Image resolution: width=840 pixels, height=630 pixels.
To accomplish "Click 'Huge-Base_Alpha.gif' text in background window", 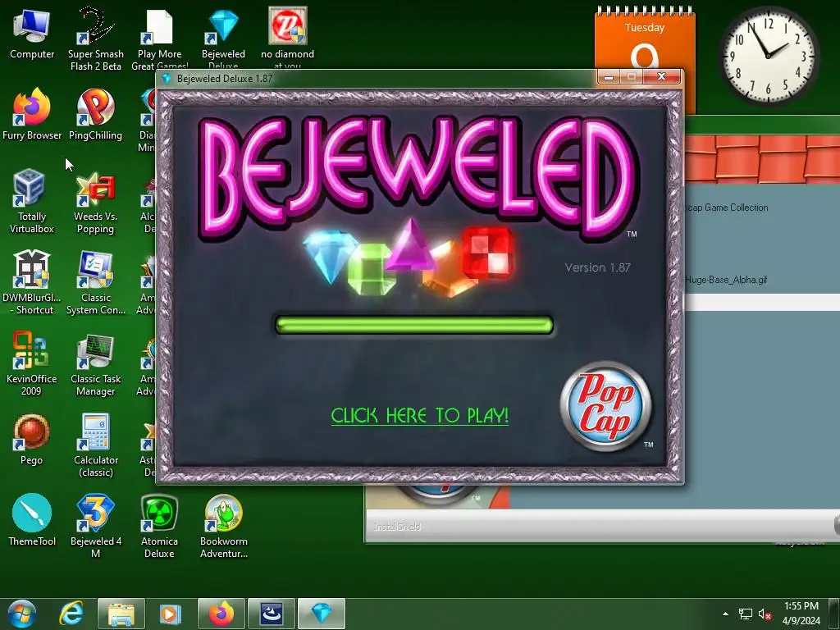I will coord(726,280).
